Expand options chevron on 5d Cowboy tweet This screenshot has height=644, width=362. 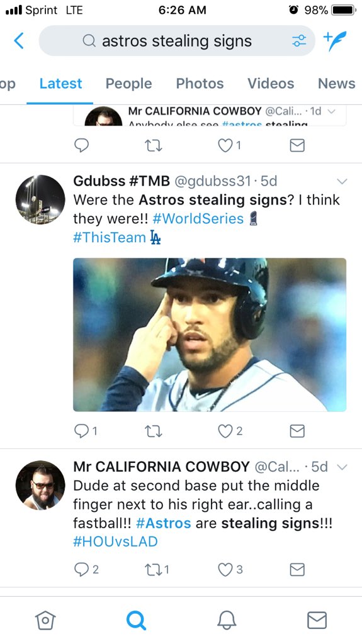(x=342, y=467)
